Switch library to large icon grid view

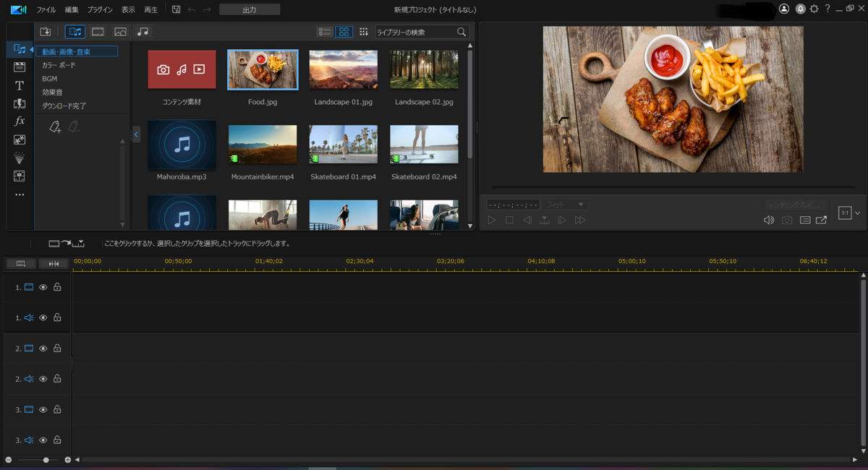344,32
